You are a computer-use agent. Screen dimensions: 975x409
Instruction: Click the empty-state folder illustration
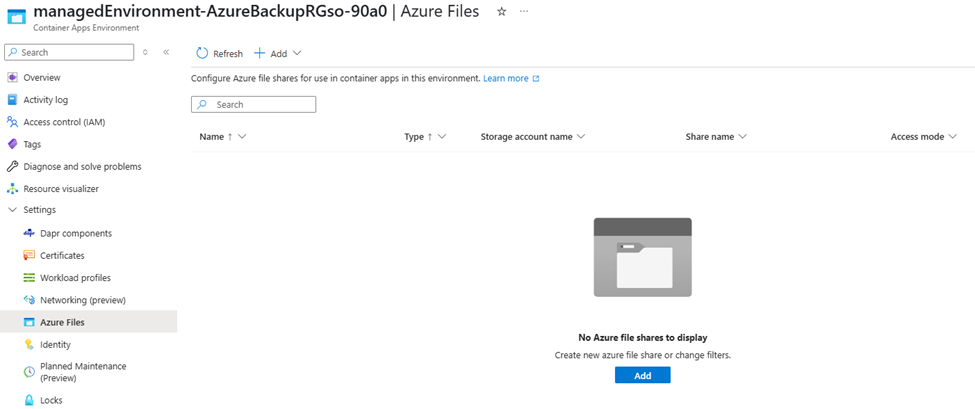click(643, 257)
